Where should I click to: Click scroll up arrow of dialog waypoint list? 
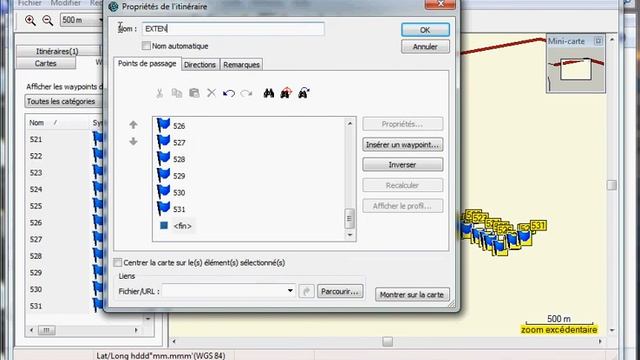point(349,123)
